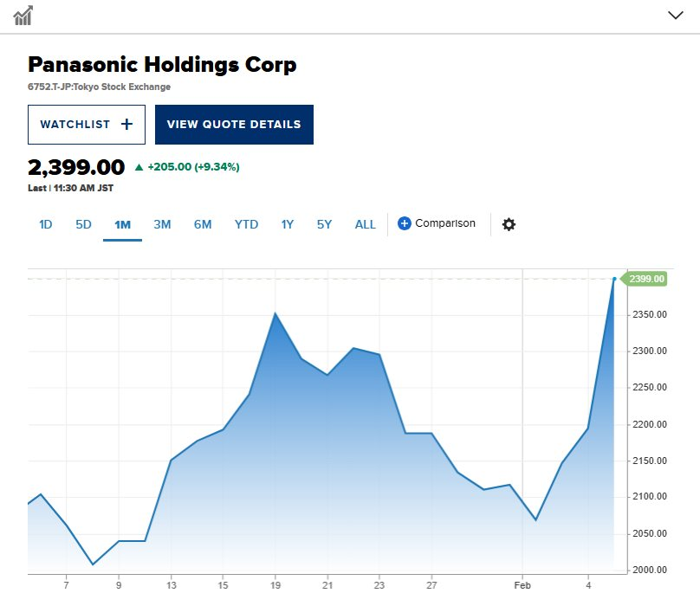Switch to the 6M time range
Image resolution: width=700 pixels, height=606 pixels.
(203, 224)
